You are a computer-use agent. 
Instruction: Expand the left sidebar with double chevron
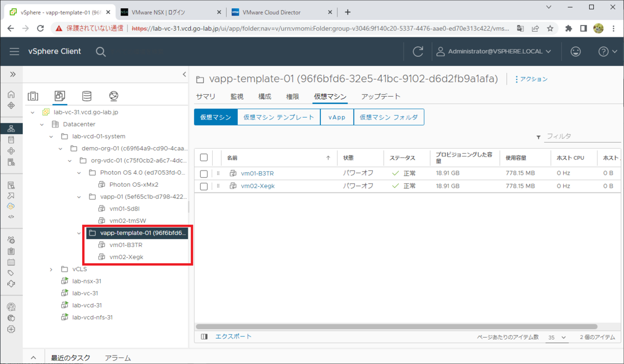point(12,74)
